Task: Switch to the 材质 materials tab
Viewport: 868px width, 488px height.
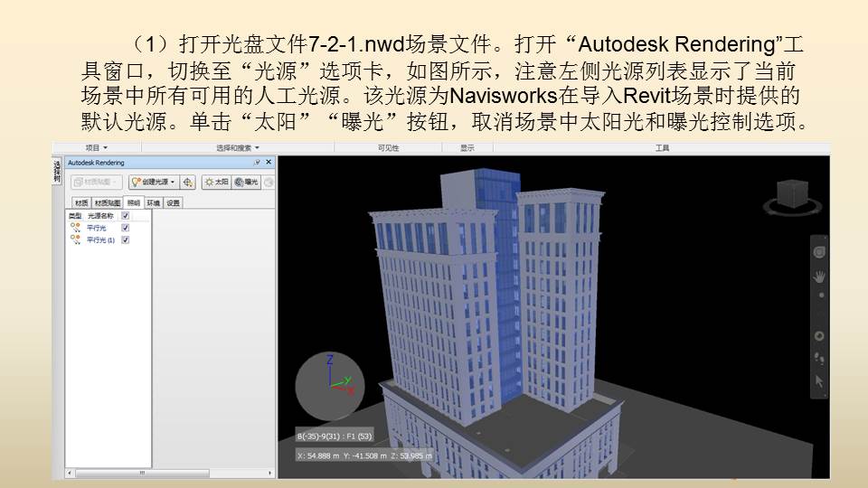Action: 81,203
